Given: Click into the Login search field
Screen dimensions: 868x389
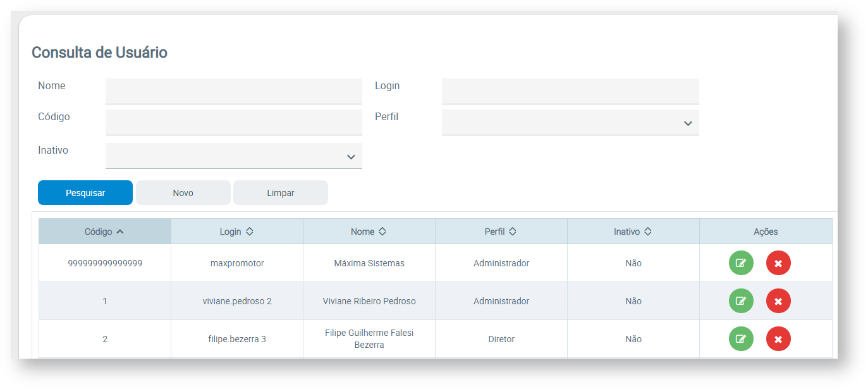Looking at the screenshot, I should tap(570, 91).
